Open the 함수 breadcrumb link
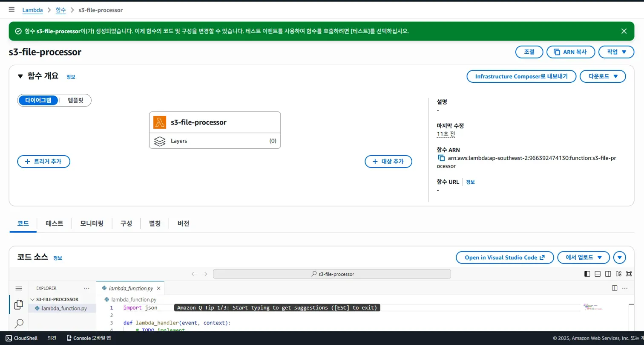This screenshot has height=345, width=644. 61,10
